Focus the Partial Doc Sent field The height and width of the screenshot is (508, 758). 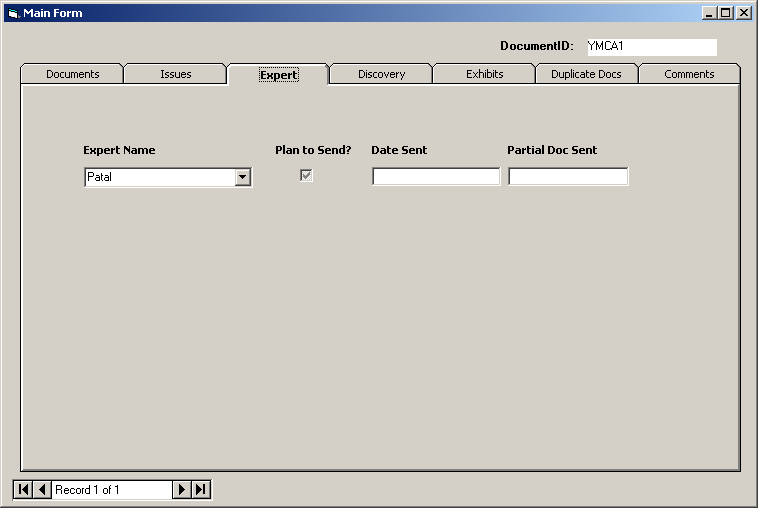568,177
